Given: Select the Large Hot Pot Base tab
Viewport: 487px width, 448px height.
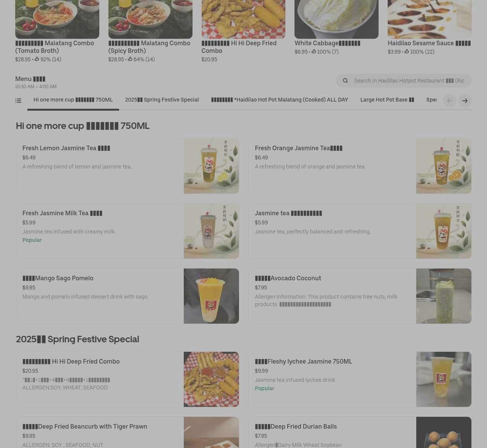Looking at the screenshot, I should click(387, 100).
